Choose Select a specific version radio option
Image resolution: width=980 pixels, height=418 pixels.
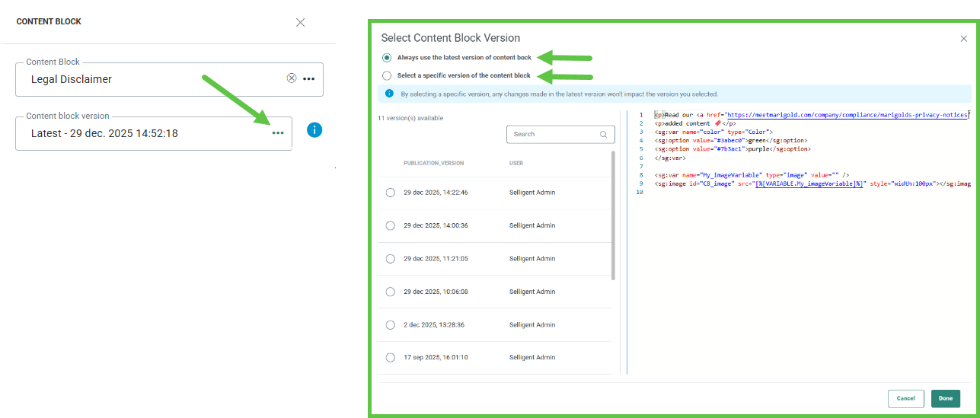point(388,75)
